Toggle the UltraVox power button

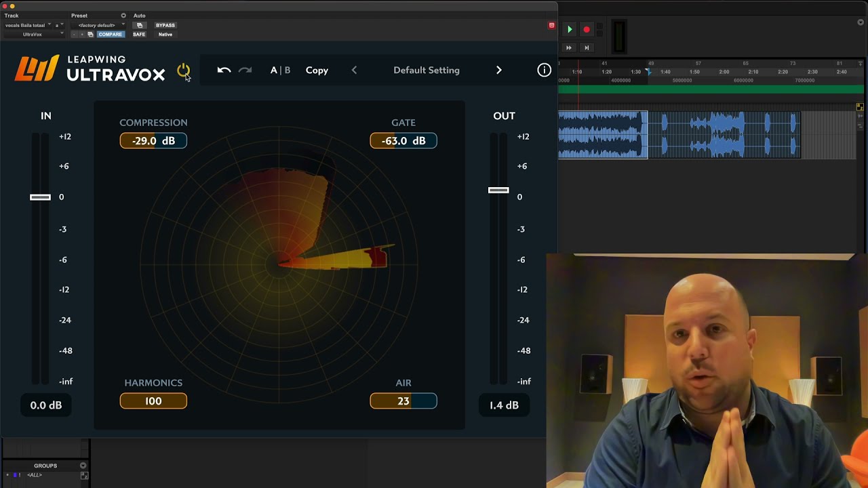pyautogui.click(x=183, y=70)
